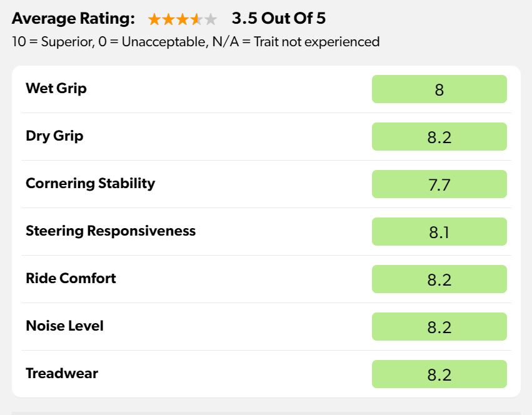Click the second orange rating star

[168, 19]
